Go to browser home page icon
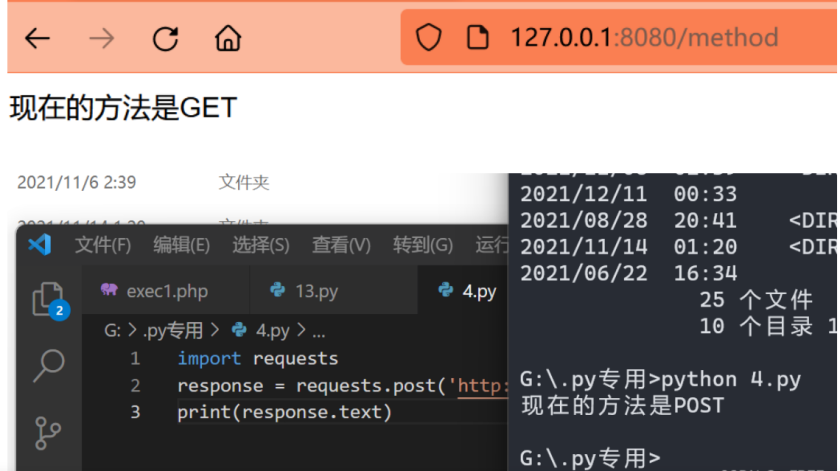Screen dimensions: 840x471 coord(228,38)
